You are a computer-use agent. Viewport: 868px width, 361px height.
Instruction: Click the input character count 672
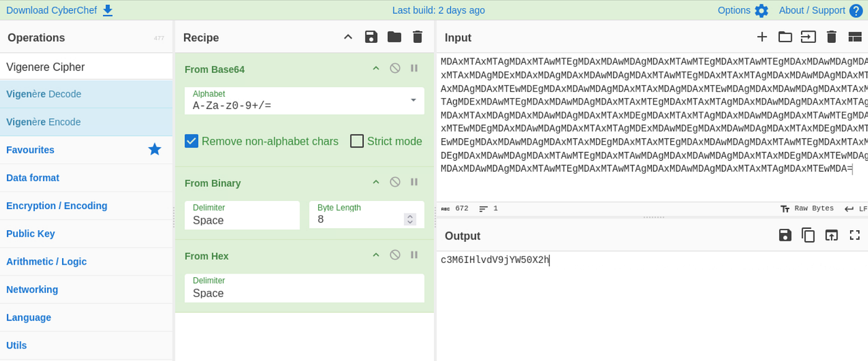[x=455, y=209]
